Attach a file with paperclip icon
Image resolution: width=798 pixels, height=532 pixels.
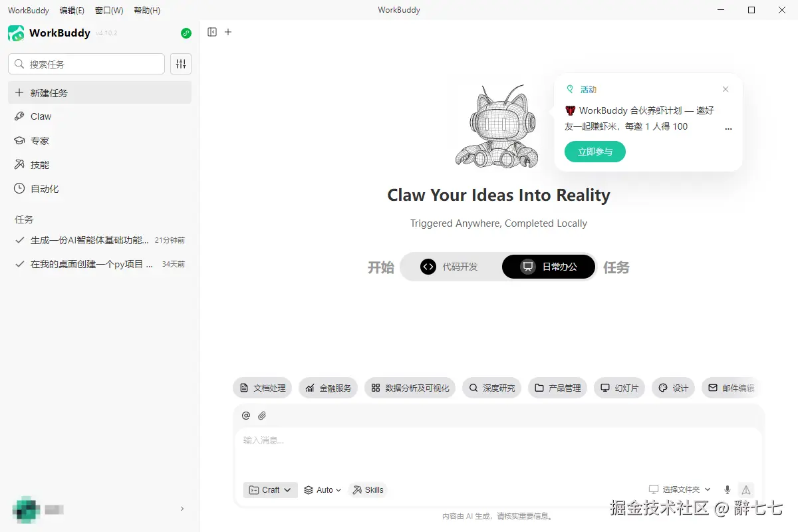click(x=262, y=416)
